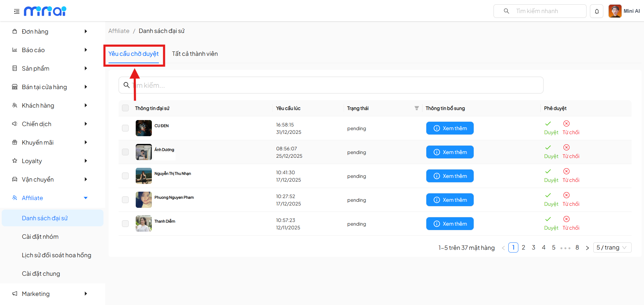Toggle the hamburger sidebar menu icon
This screenshot has height=305, width=644.
pyautogui.click(x=16, y=11)
